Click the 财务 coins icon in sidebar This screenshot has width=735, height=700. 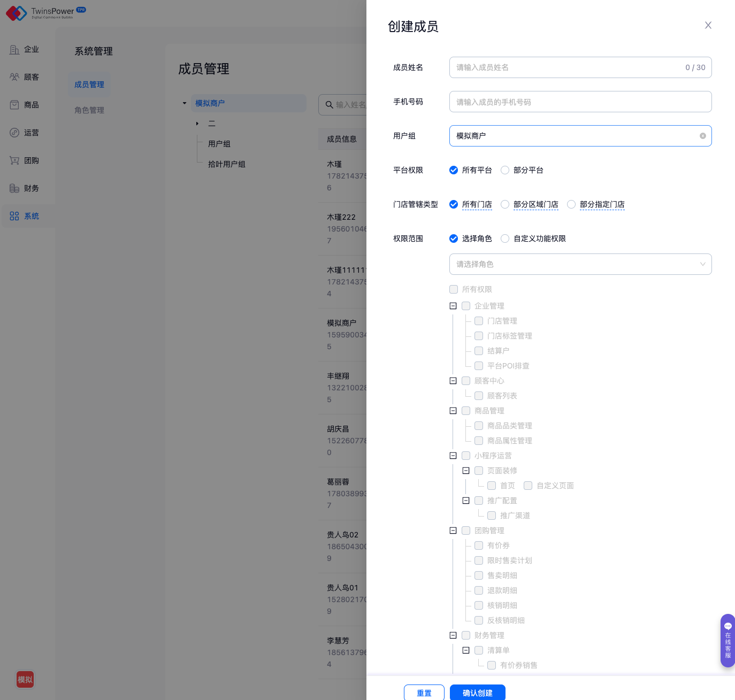(x=14, y=188)
